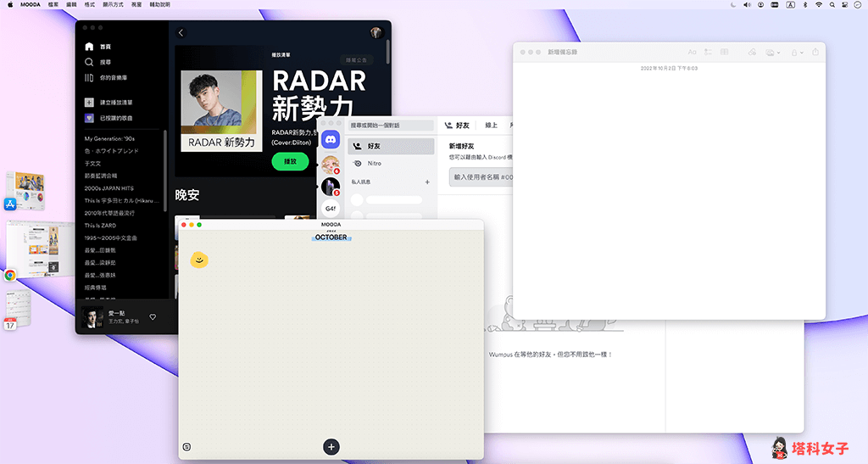Open the 編輯 menu
This screenshot has height=464, width=868.
[71, 4]
